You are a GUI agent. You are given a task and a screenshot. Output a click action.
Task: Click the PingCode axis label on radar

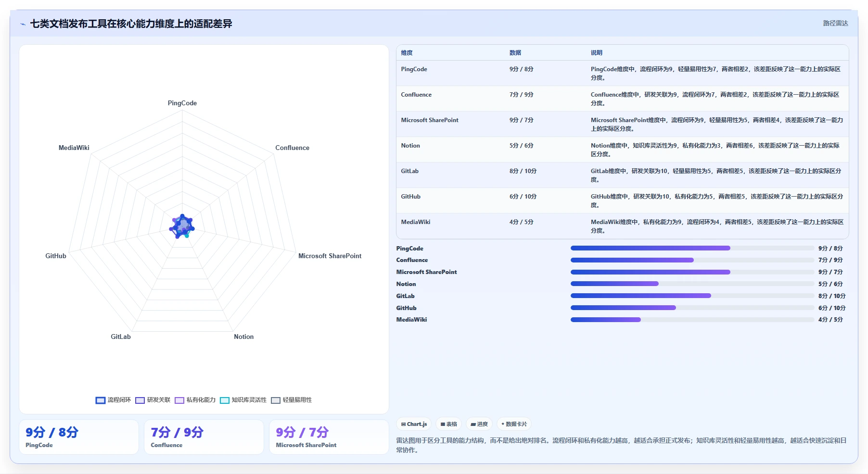[x=182, y=103]
